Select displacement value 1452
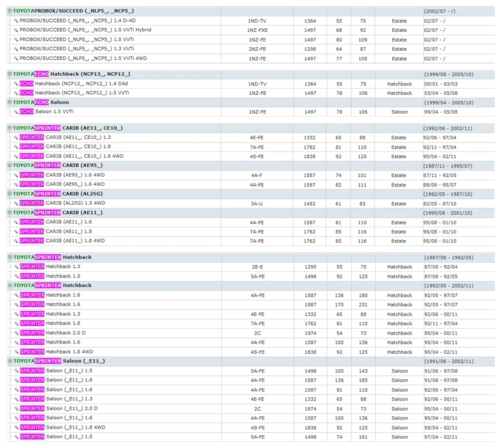 coord(309,204)
